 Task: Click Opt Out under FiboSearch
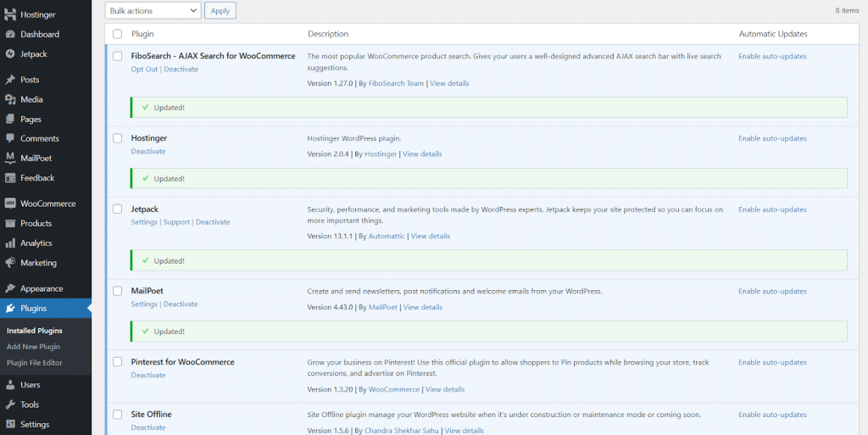[x=144, y=70]
